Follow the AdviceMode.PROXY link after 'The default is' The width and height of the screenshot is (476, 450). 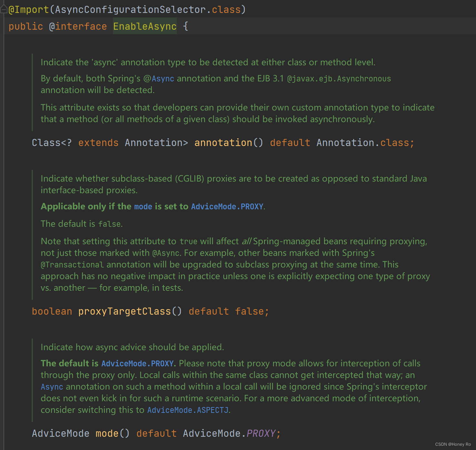(x=137, y=363)
